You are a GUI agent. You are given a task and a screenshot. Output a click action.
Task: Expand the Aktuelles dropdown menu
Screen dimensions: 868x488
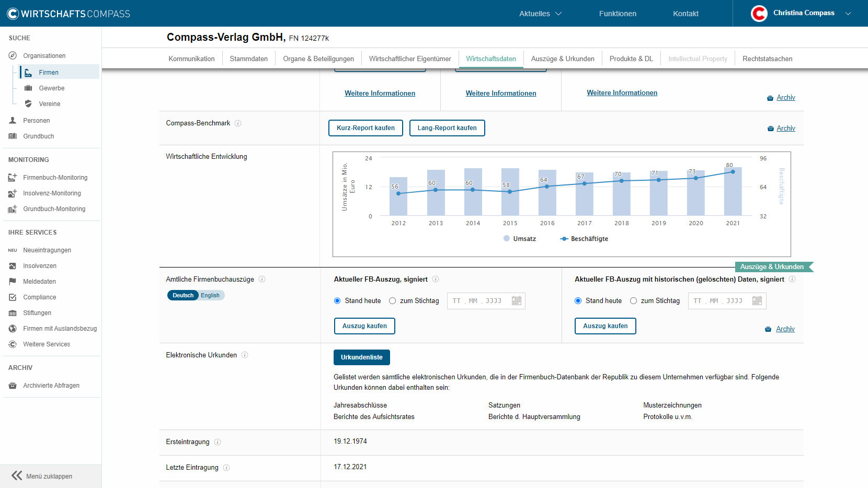point(540,14)
